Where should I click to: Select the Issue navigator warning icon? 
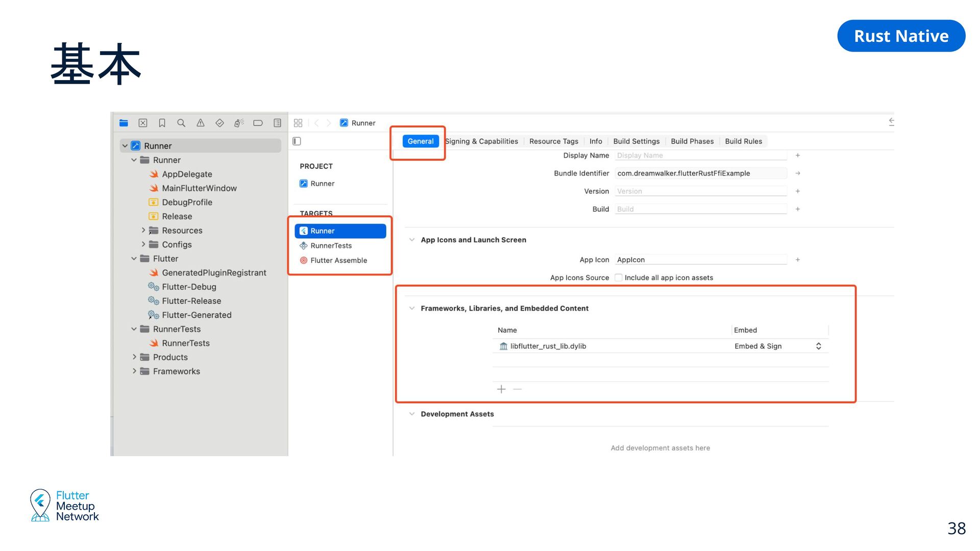(201, 123)
